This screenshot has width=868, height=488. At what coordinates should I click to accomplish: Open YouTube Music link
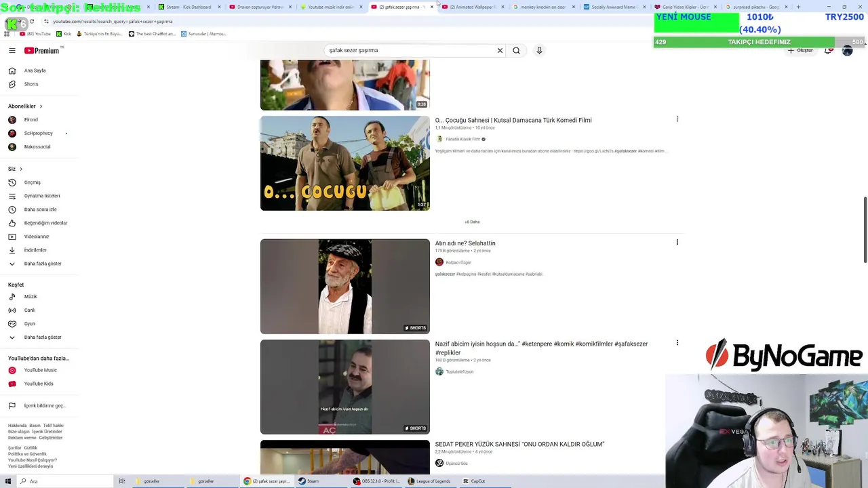40,370
